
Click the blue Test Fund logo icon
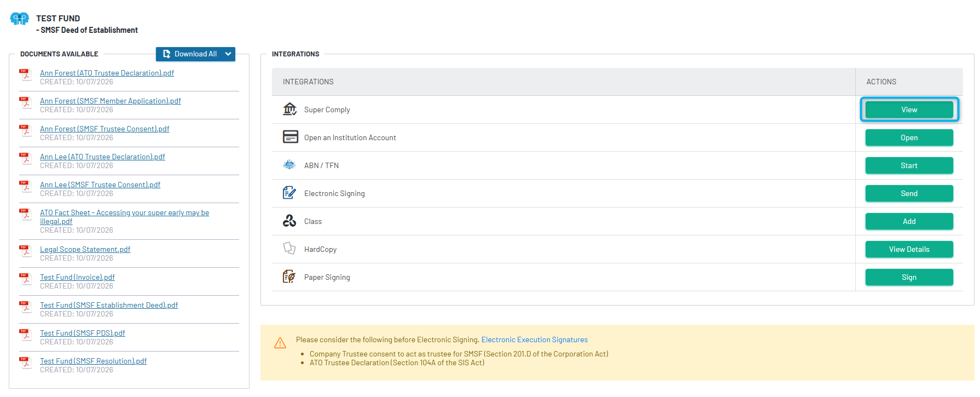(x=20, y=19)
